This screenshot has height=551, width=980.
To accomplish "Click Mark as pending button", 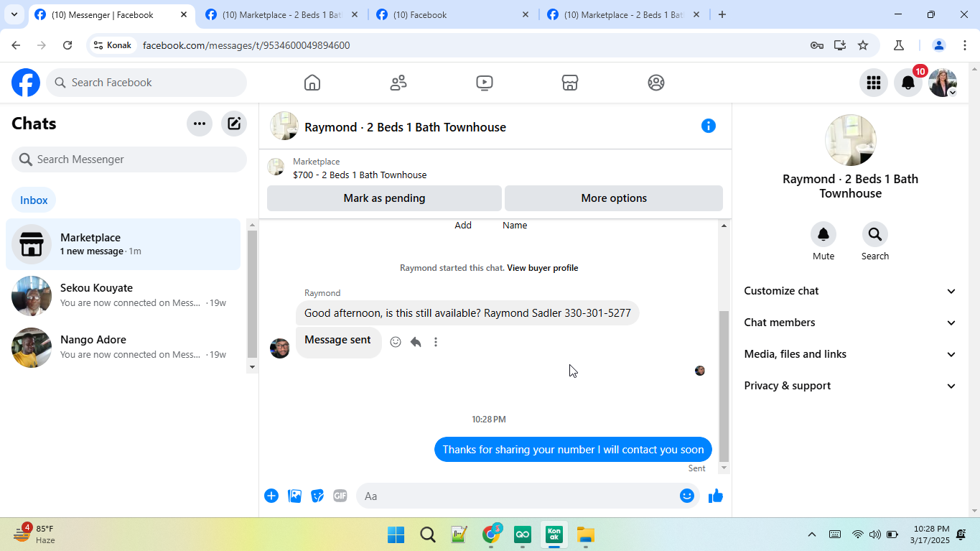I will (384, 198).
